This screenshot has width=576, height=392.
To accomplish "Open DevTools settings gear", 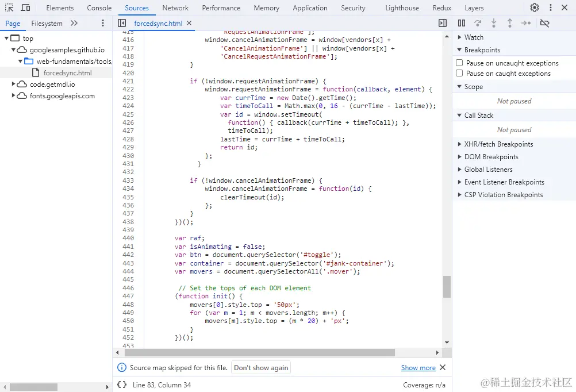I will [x=535, y=7].
